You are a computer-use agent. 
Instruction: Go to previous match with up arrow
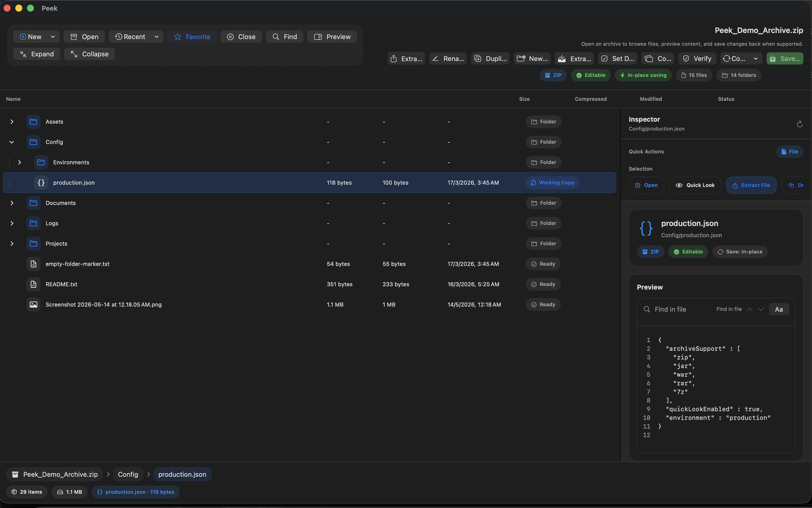(x=750, y=309)
